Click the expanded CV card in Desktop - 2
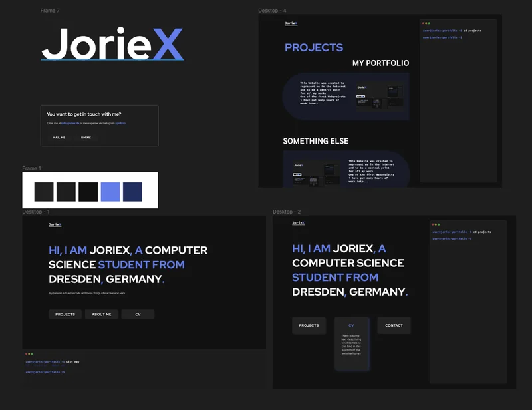This screenshot has height=410, width=532. pyautogui.click(x=352, y=343)
